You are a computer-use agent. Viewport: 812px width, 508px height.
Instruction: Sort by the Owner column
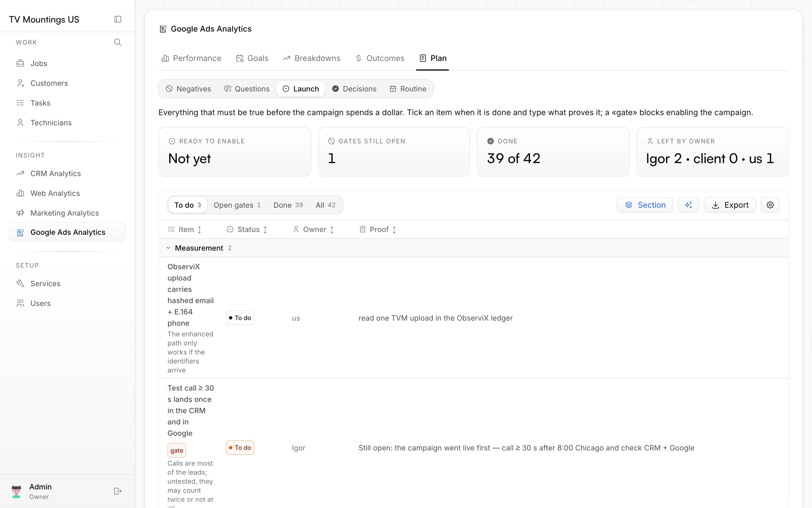pyautogui.click(x=314, y=229)
